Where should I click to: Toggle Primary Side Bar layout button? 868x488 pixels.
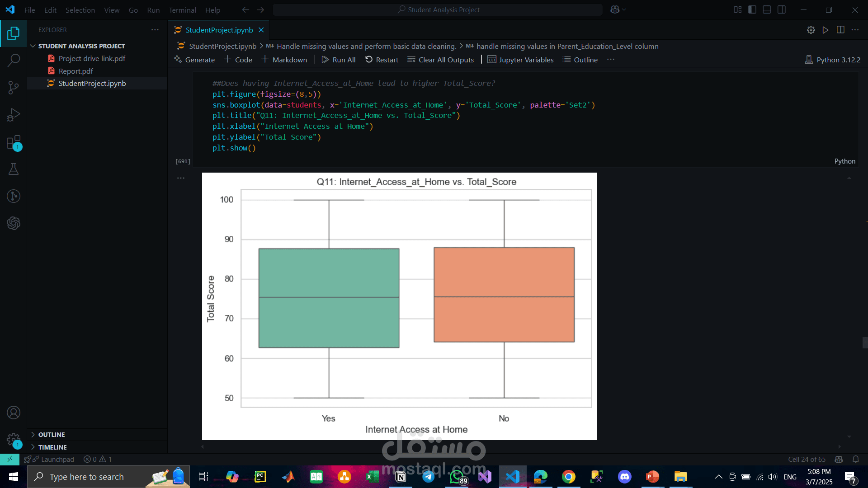[752, 9]
